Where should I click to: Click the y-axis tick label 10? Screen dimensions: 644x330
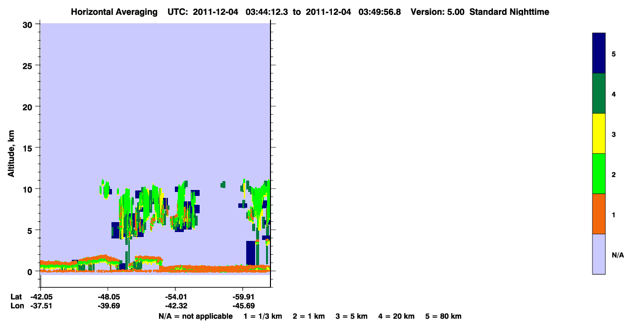click(x=29, y=189)
